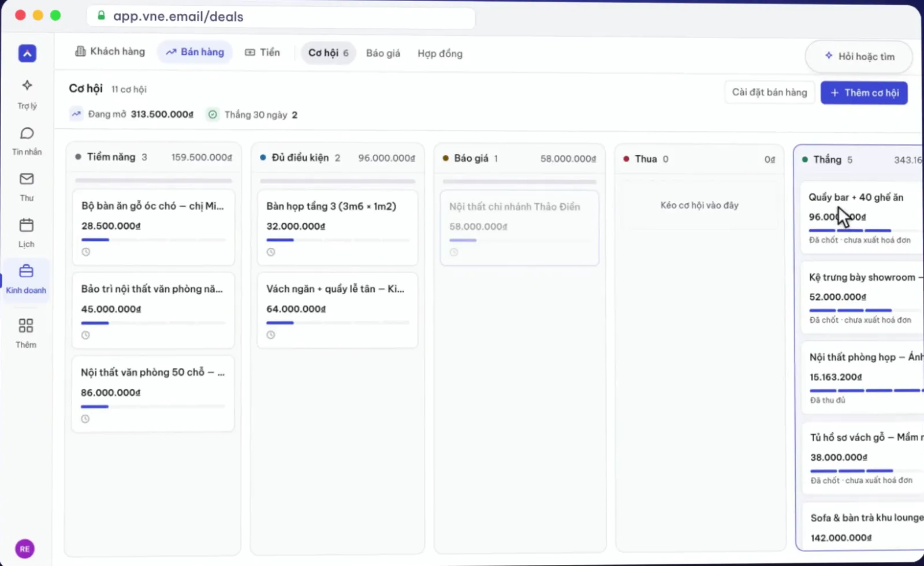This screenshot has width=924, height=566.
Task: Click Thua column header
Action: point(699,159)
